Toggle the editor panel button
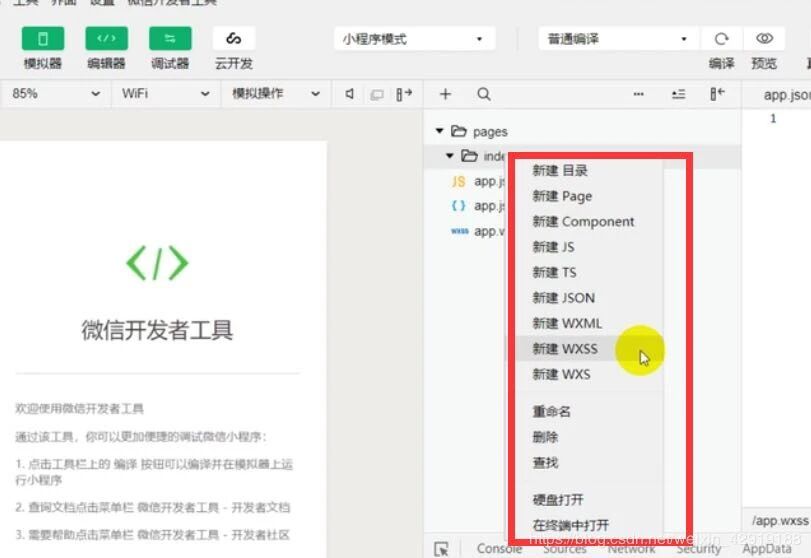The height and width of the screenshot is (558, 811). (107, 39)
